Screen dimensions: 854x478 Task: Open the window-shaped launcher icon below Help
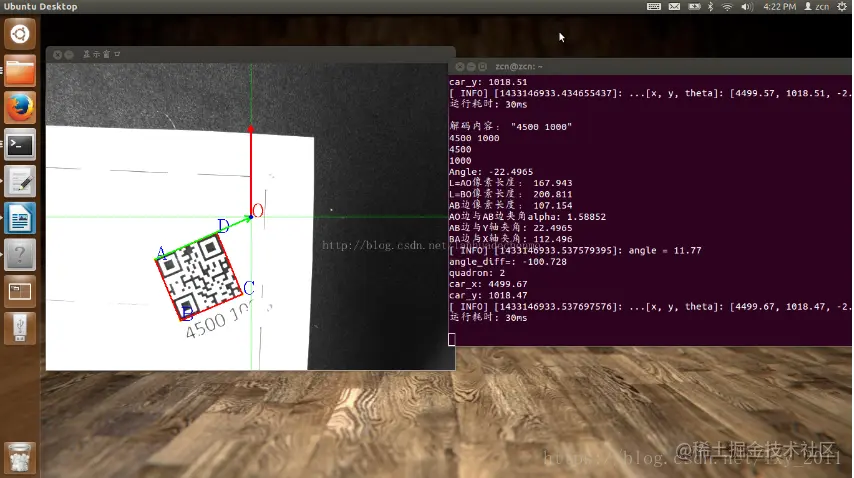tap(20, 292)
